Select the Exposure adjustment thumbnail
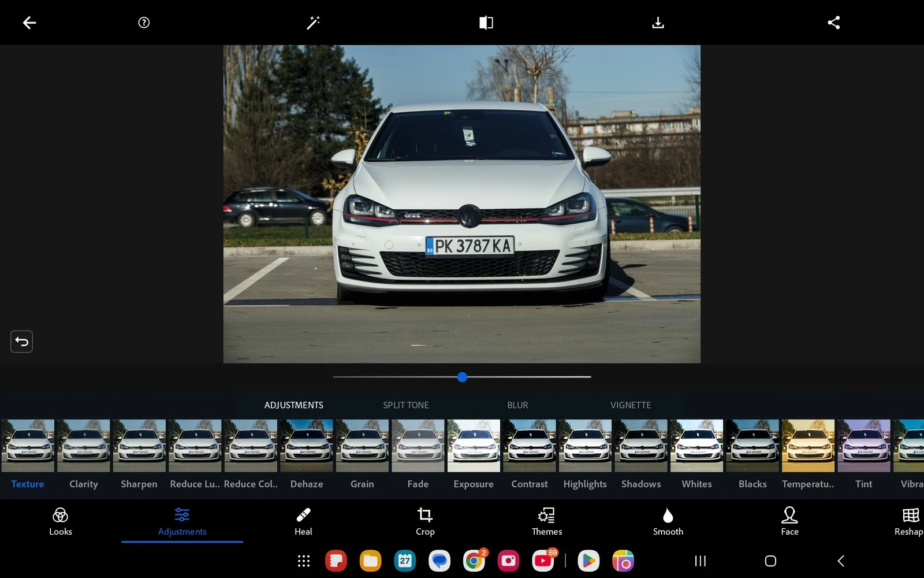Image resolution: width=924 pixels, height=578 pixels. (474, 446)
